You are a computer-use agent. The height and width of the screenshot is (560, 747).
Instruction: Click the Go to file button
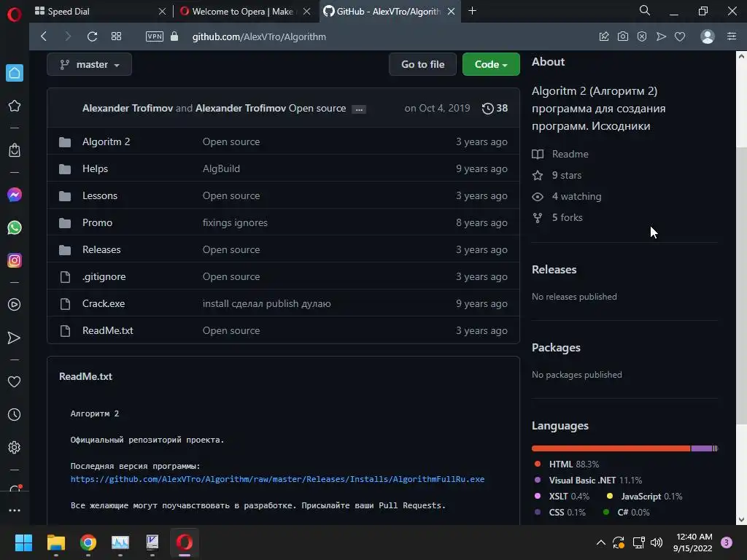(x=422, y=64)
